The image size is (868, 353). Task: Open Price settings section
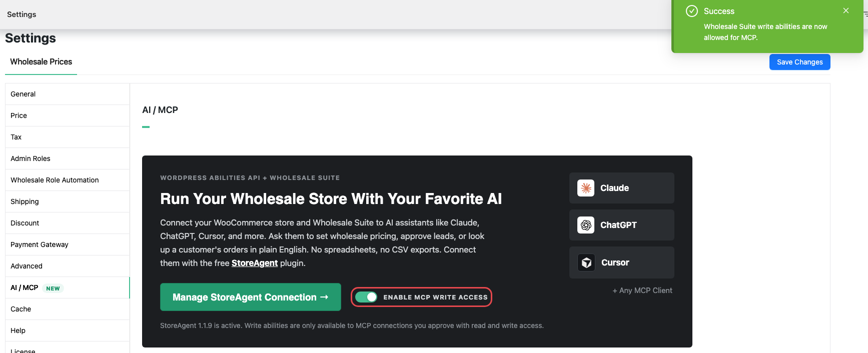click(x=68, y=115)
